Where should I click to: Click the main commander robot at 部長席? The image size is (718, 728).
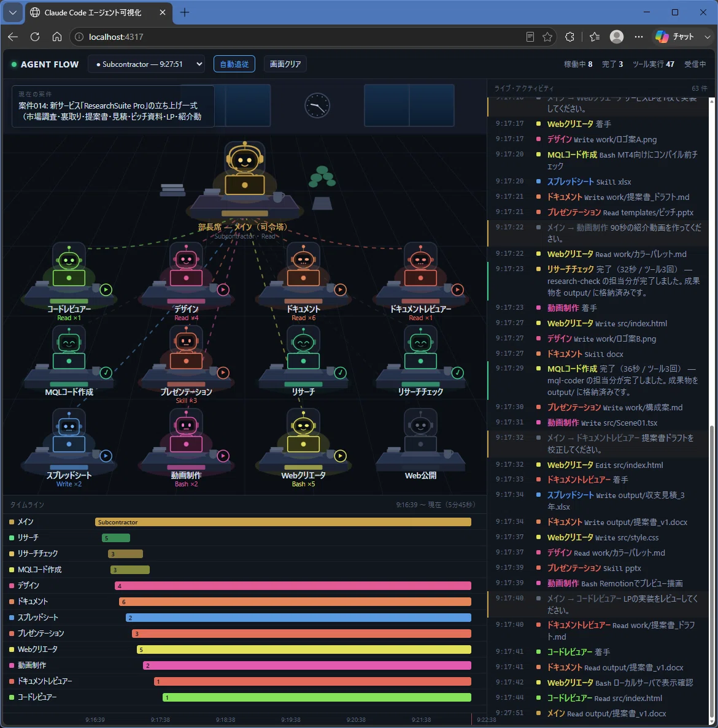point(245,169)
